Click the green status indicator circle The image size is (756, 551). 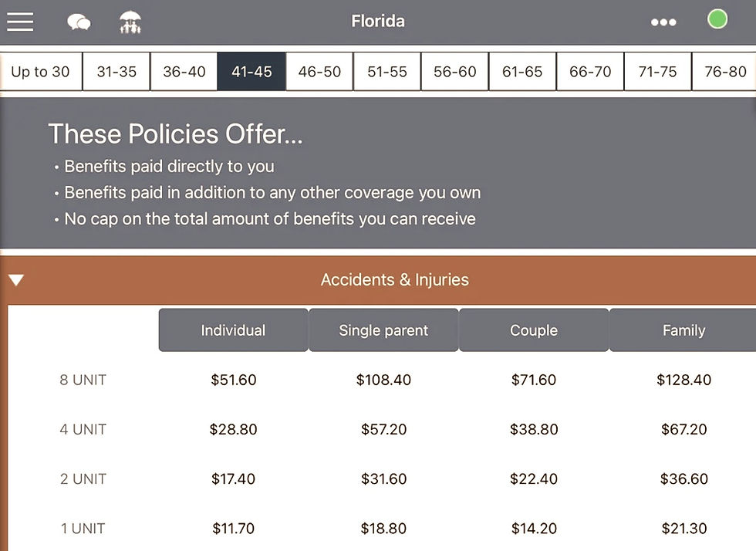pyautogui.click(x=717, y=19)
